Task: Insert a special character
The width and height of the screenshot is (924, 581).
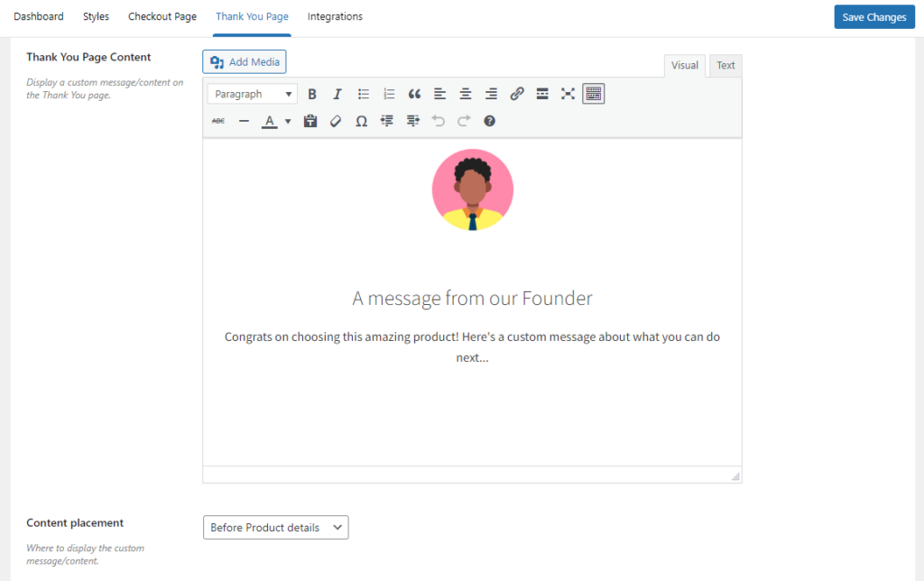Action: tap(361, 120)
